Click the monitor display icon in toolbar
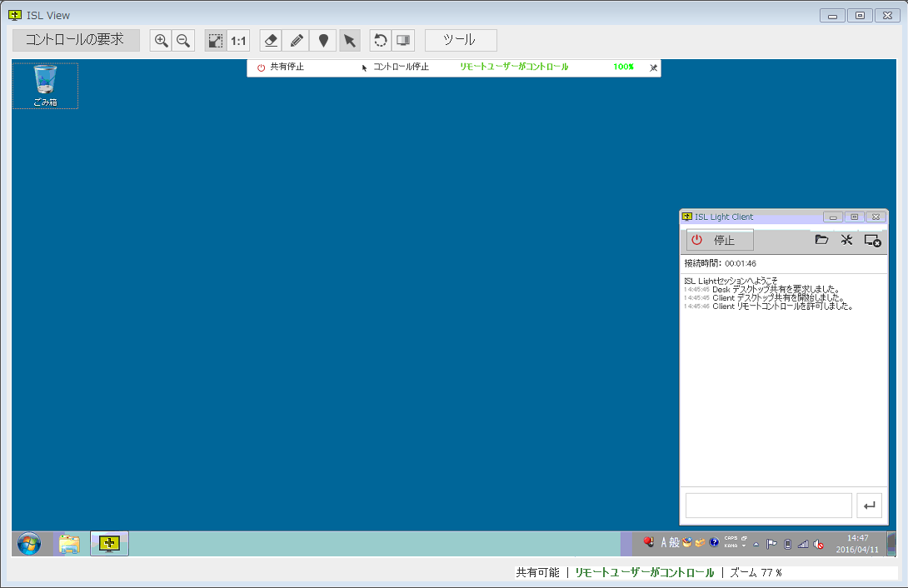This screenshot has width=908, height=588. (403, 40)
